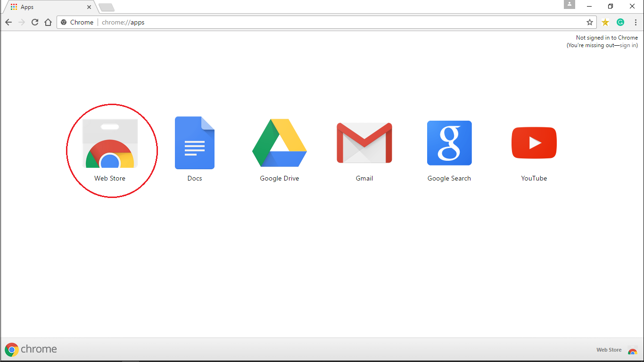Launch Google Docs
The height and width of the screenshot is (362, 644).
(x=195, y=143)
